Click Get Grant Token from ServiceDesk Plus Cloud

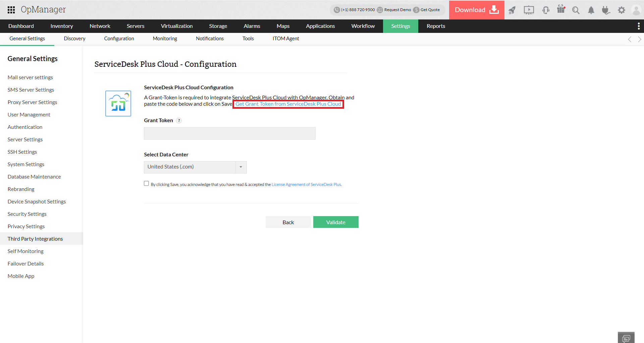tap(288, 104)
